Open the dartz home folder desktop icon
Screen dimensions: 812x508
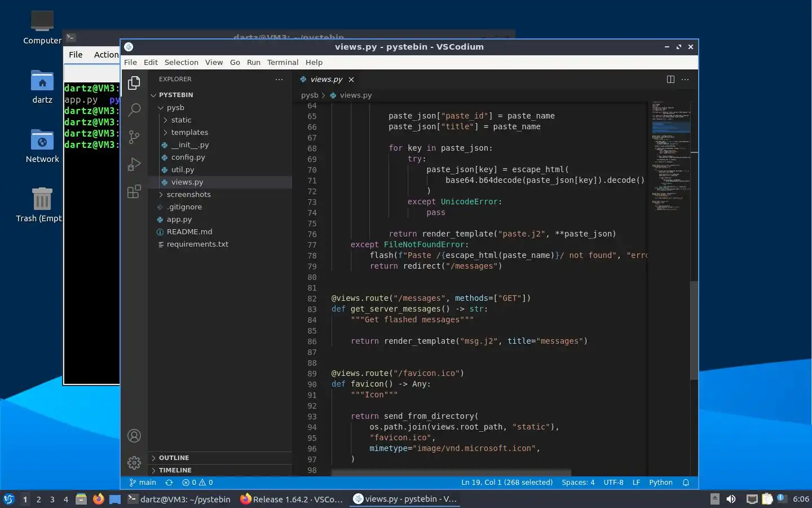pyautogui.click(x=42, y=87)
